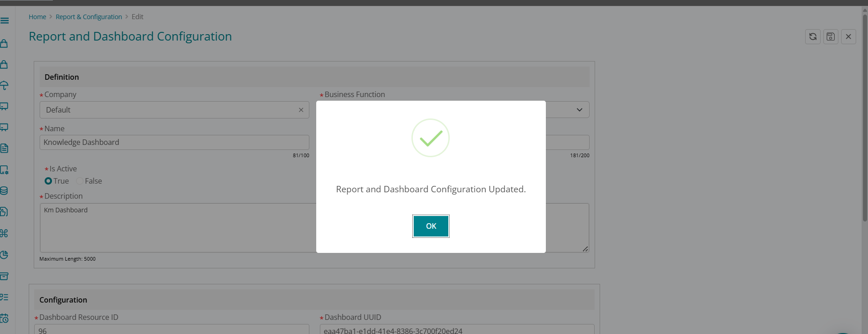Open the archive box sidebar icon
This screenshot has height=334, width=868.
click(5, 276)
